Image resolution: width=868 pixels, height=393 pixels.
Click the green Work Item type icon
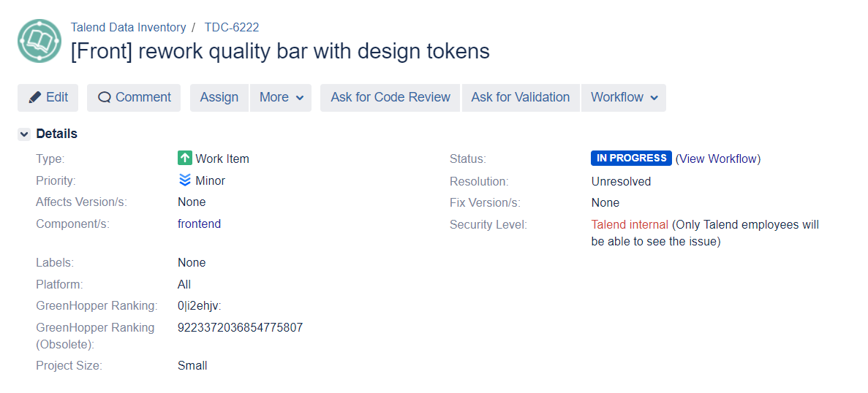(x=185, y=159)
